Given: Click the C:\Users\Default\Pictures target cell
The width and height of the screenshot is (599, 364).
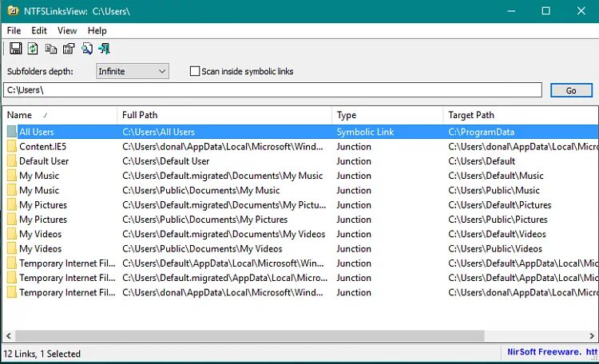Looking at the screenshot, I should [500, 205].
